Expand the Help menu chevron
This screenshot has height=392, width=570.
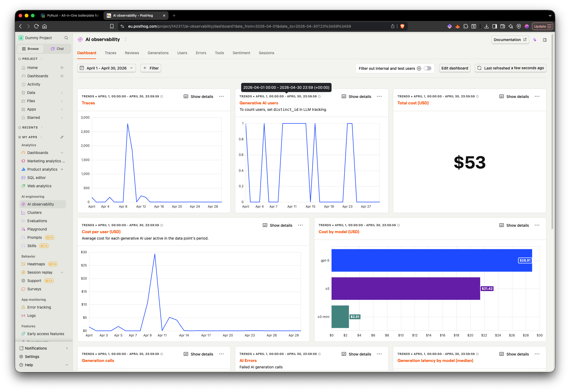(67, 365)
